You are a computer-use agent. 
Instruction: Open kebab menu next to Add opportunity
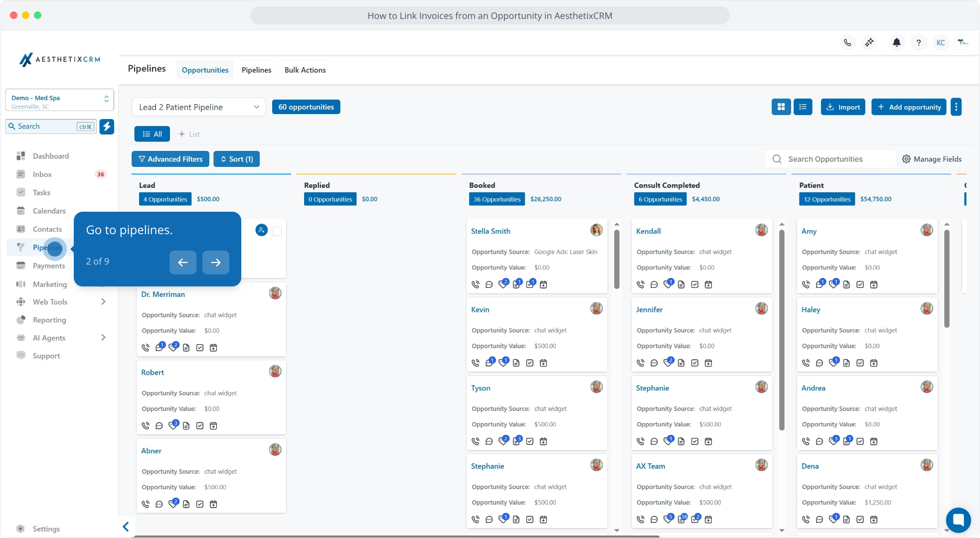point(956,107)
